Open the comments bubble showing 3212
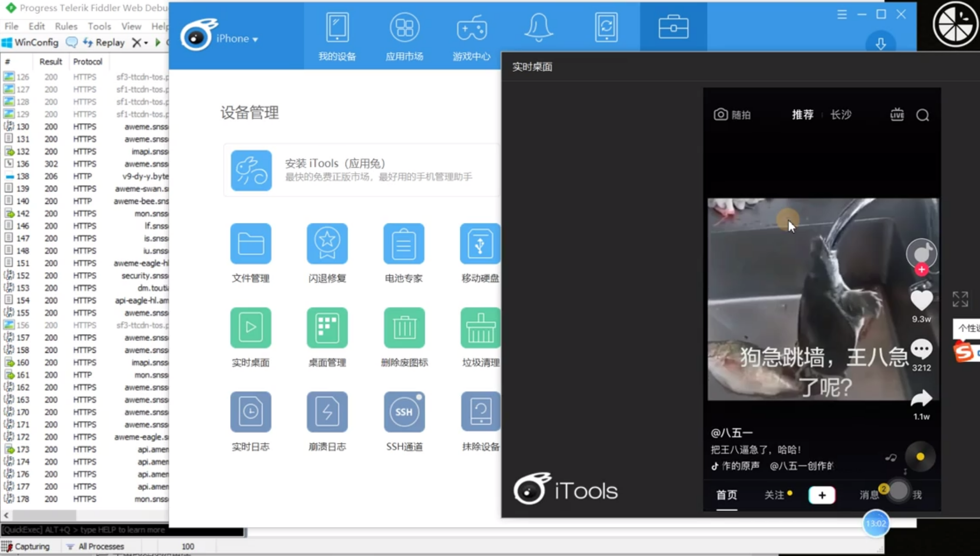Viewport: 980px width, 556px height. [x=922, y=350]
